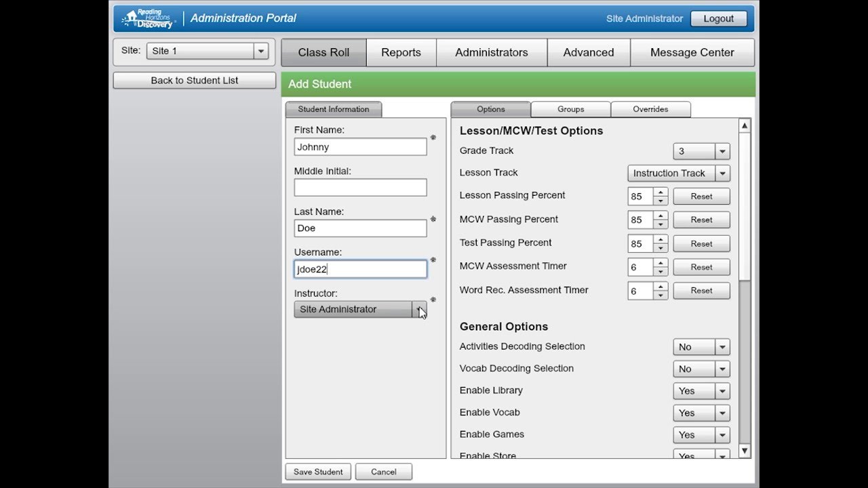Increase Test Passing Percent with up arrow

[x=660, y=239]
